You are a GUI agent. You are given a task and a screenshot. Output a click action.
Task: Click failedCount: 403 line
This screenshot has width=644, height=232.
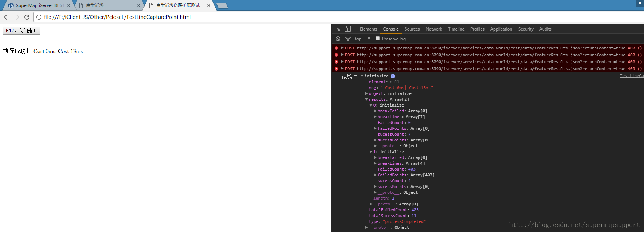[x=397, y=169]
